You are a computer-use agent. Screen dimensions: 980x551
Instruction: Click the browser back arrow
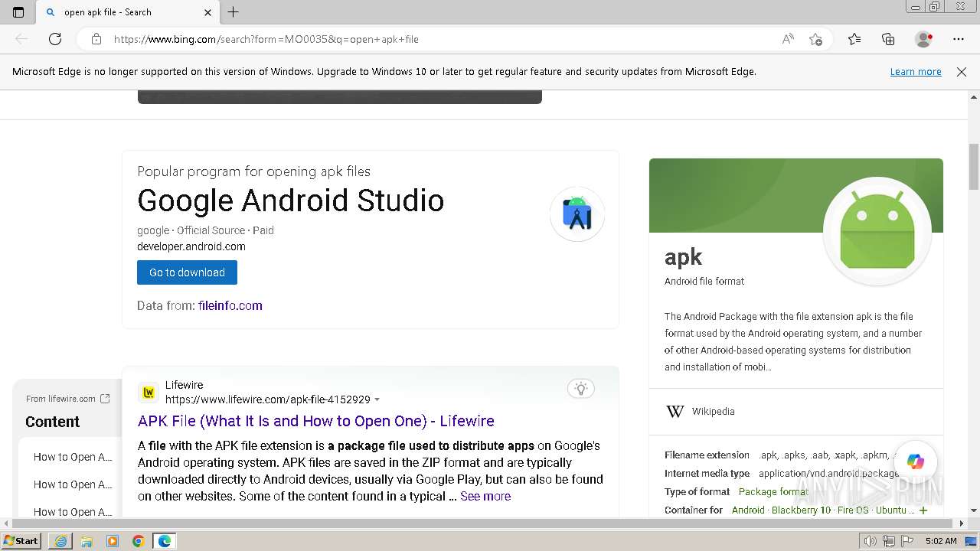(x=21, y=39)
